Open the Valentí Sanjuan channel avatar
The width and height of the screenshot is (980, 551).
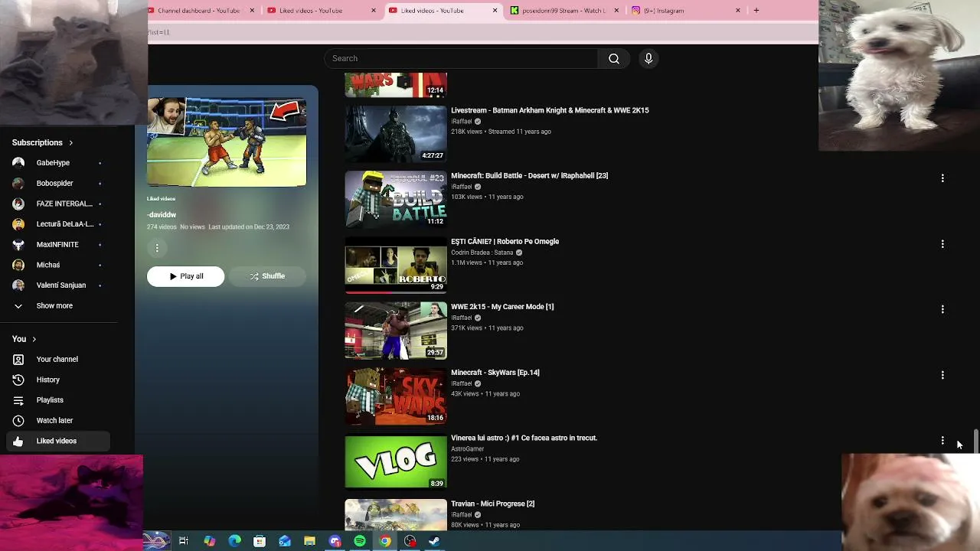pos(18,285)
